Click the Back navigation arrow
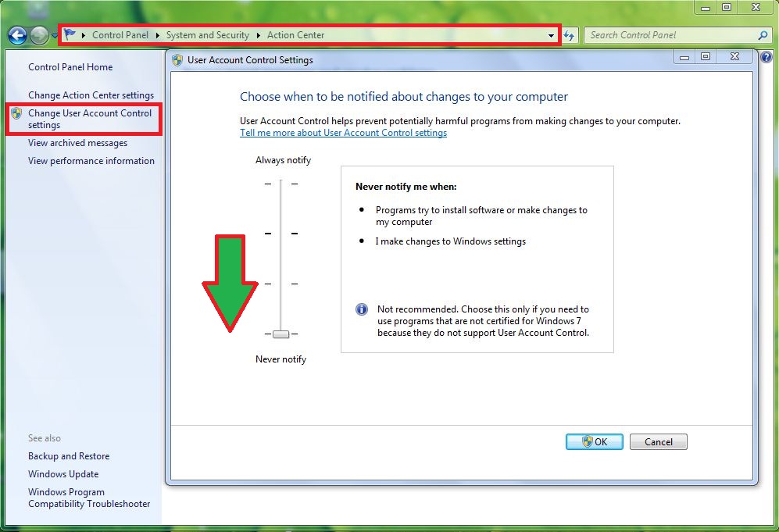This screenshot has height=532, width=779. [17, 35]
